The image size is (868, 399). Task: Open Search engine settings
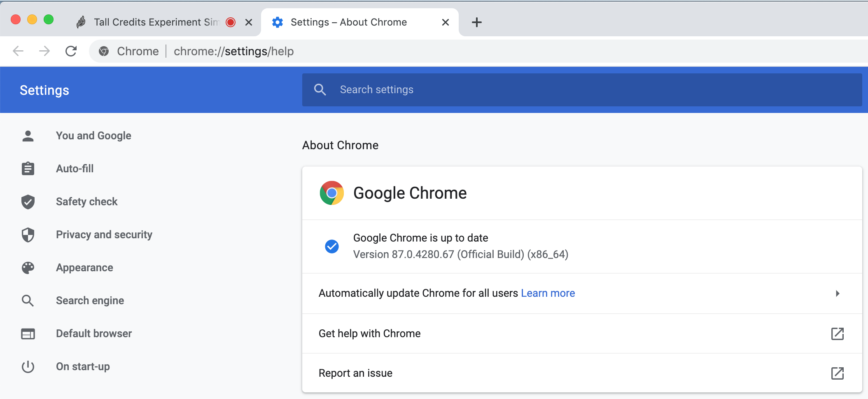tap(90, 300)
